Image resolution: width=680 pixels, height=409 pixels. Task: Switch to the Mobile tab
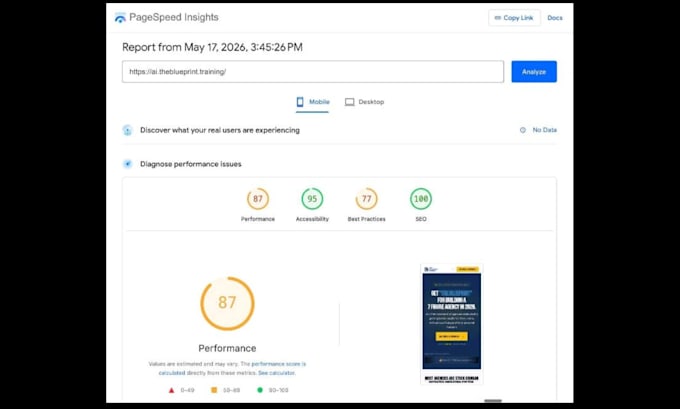pos(312,102)
